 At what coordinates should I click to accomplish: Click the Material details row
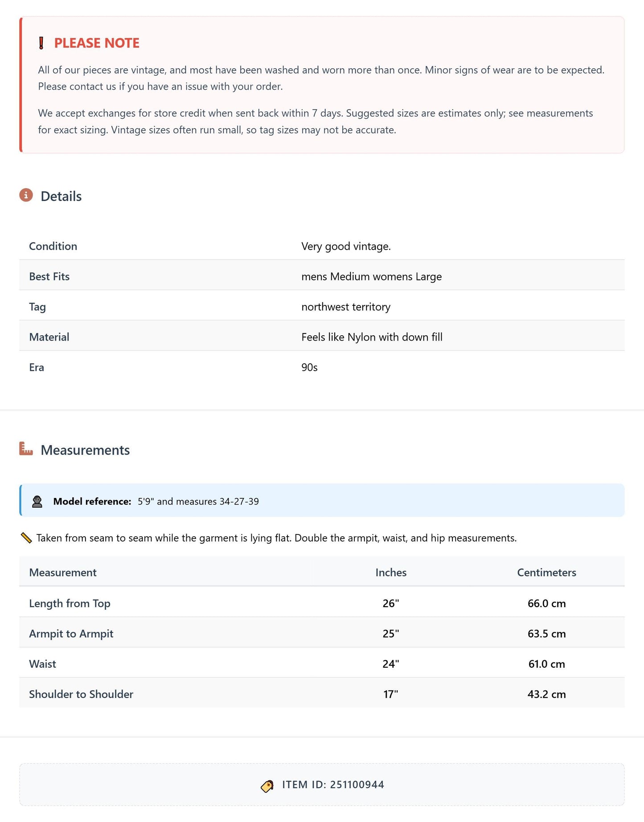click(x=322, y=337)
